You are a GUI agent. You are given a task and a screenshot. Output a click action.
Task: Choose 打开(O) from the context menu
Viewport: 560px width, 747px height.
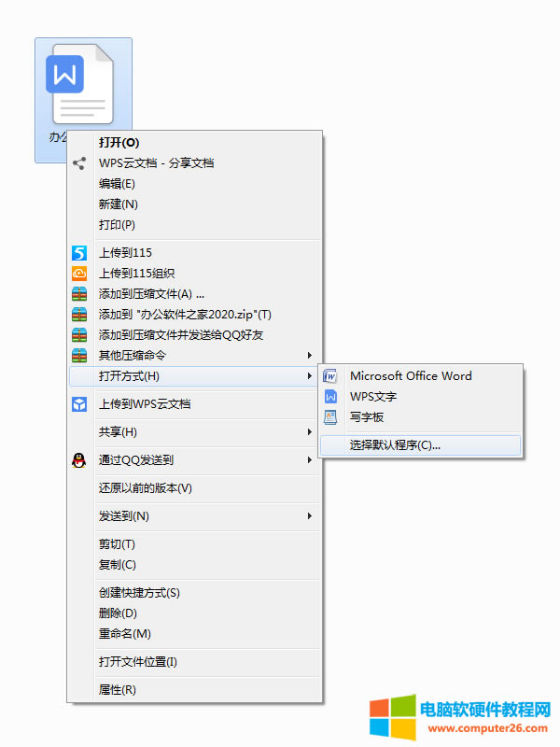[x=195, y=143]
